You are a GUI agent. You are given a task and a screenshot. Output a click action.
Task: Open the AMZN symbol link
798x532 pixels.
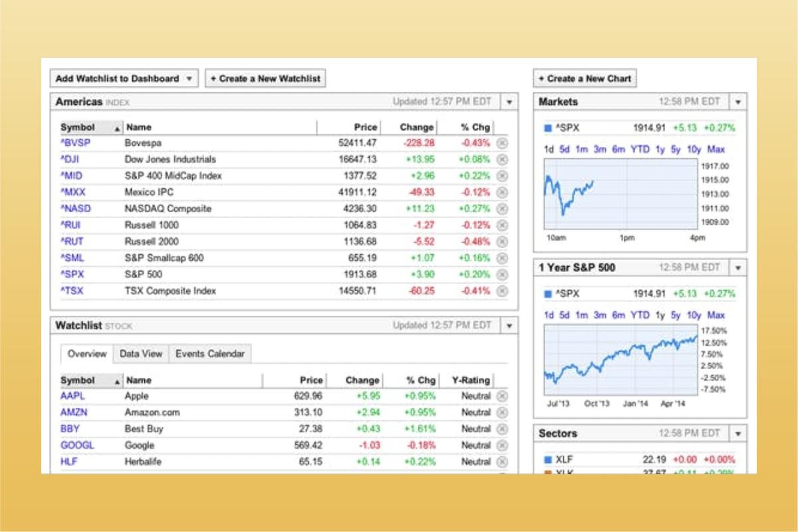pyautogui.click(x=74, y=412)
